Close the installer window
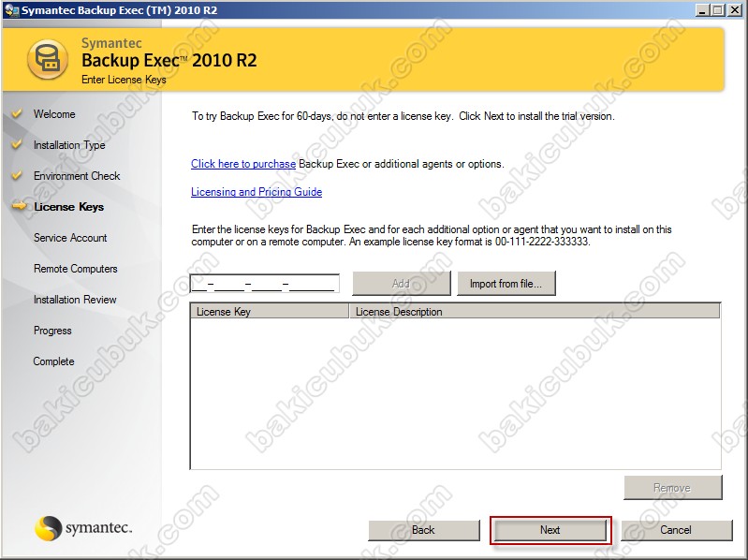Image resolution: width=748 pixels, height=560 pixels. tap(735, 10)
